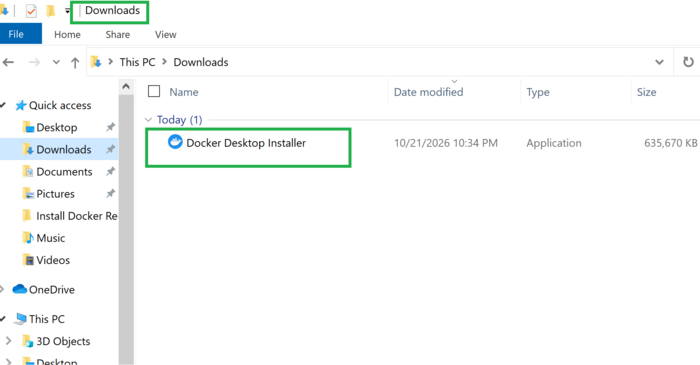Go up one folder level
Image resolution: width=700 pixels, height=365 pixels.
[75, 63]
